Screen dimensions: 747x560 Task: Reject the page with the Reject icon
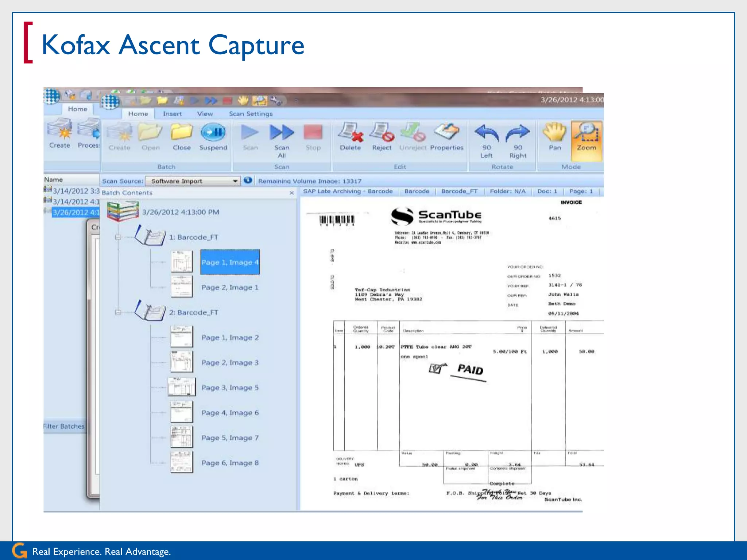(x=382, y=137)
